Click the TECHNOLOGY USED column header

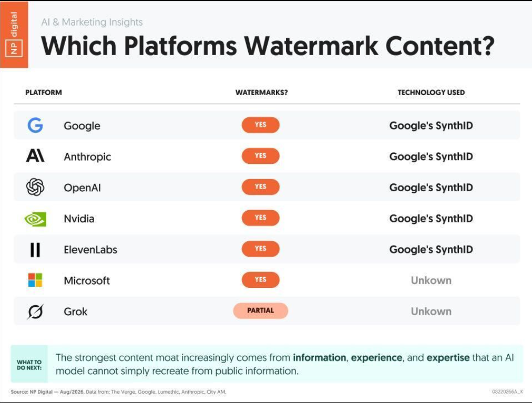tap(431, 92)
